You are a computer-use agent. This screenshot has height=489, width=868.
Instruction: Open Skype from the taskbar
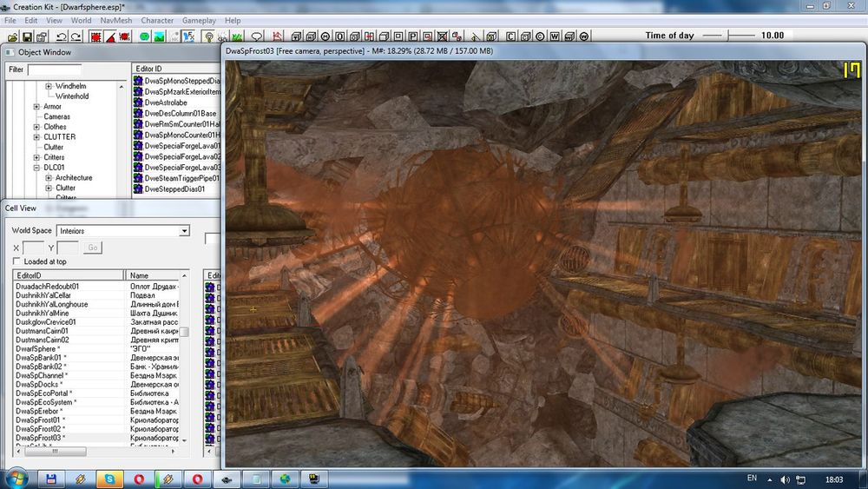coord(109,479)
